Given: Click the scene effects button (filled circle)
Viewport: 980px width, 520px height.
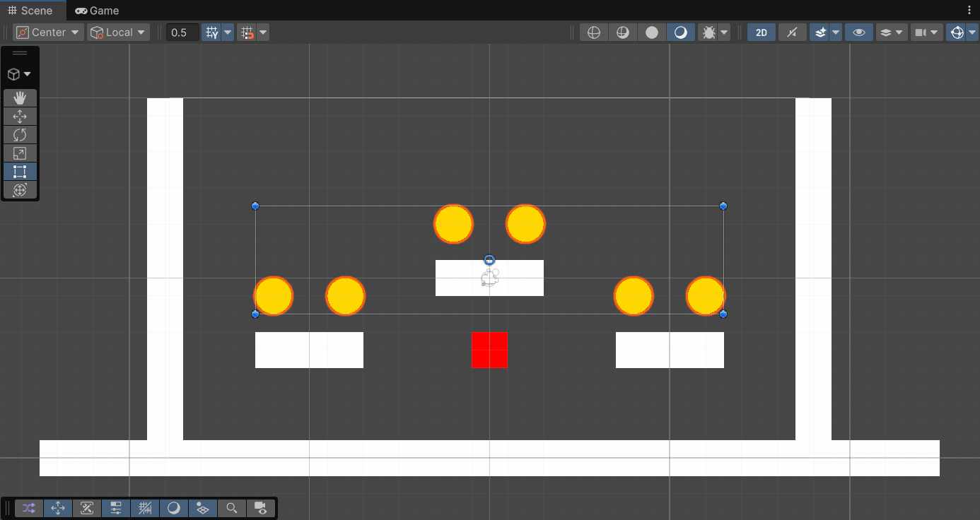Looking at the screenshot, I should click(x=651, y=32).
